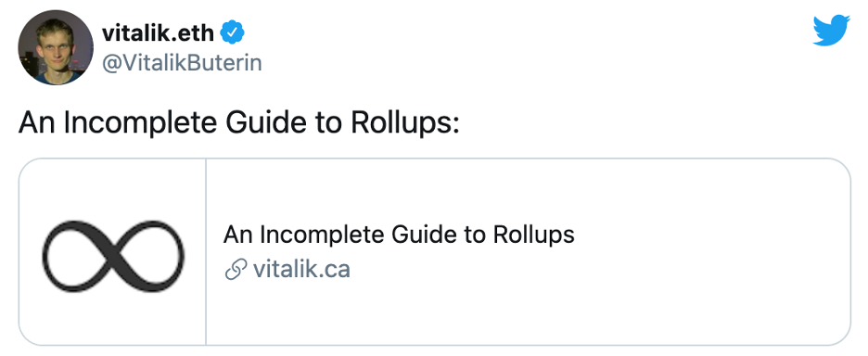Click the blue verified checkmark badge
Image resolution: width=868 pixels, height=356 pixels.
pyautogui.click(x=233, y=33)
